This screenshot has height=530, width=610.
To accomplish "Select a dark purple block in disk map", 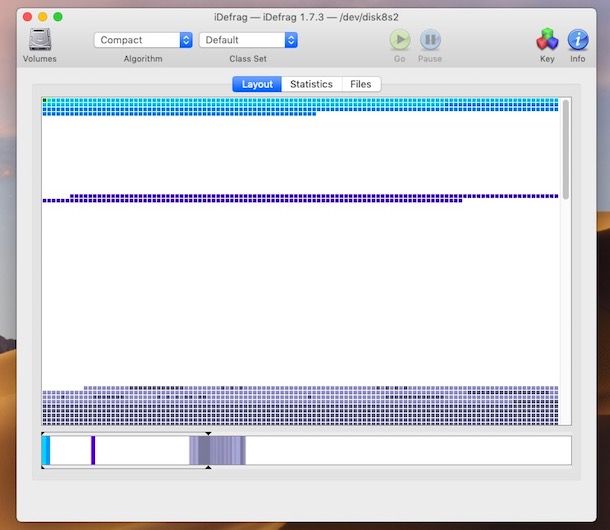I will click(250, 197).
